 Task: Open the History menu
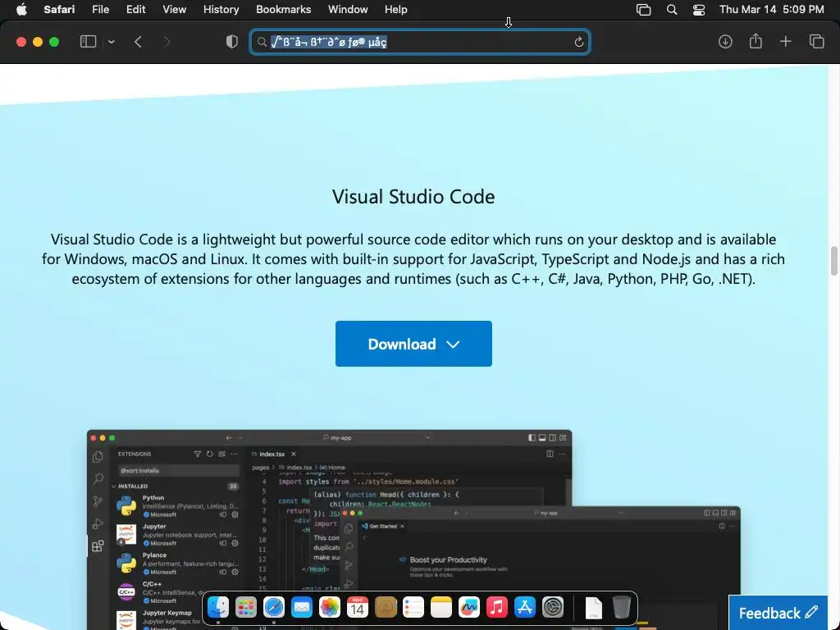(x=221, y=10)
